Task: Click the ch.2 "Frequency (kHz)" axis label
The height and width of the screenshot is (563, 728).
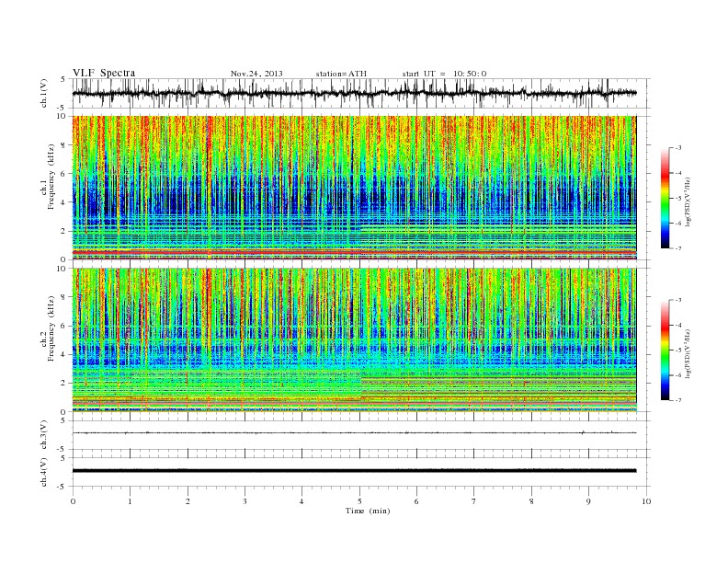Action: coord(51,327)
